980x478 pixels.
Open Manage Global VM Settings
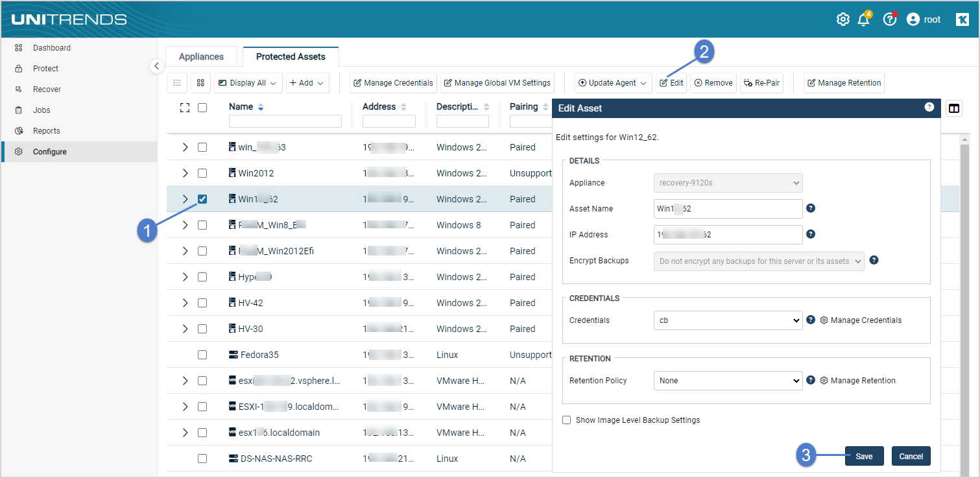tap(497, 83)
